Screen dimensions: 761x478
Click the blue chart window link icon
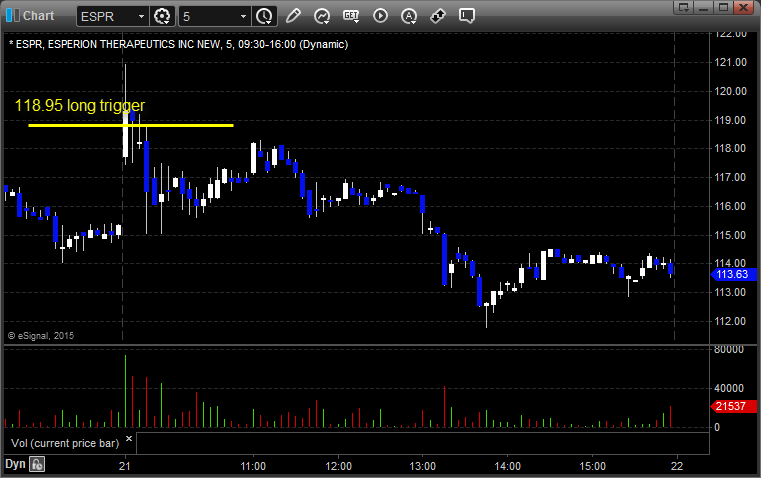[x=13, y=16]
